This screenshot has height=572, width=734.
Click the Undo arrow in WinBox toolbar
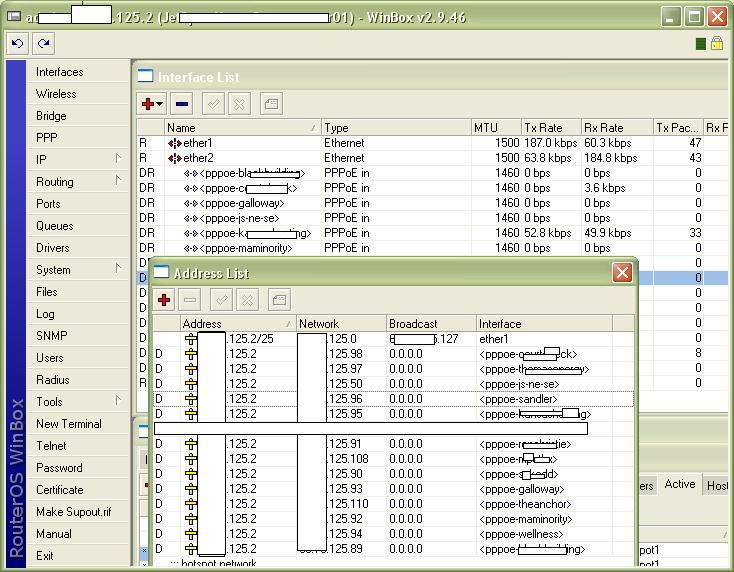click(x=17, y=43)
